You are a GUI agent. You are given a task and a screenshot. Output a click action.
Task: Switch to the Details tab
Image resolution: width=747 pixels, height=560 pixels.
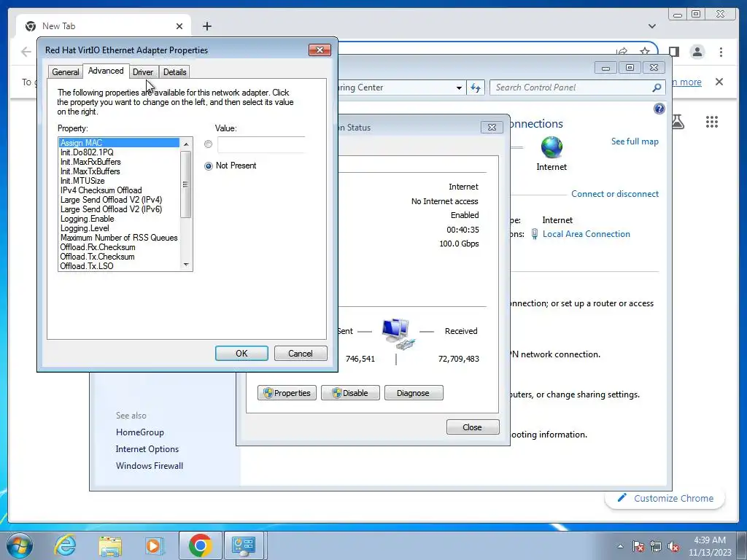(174, 72)
